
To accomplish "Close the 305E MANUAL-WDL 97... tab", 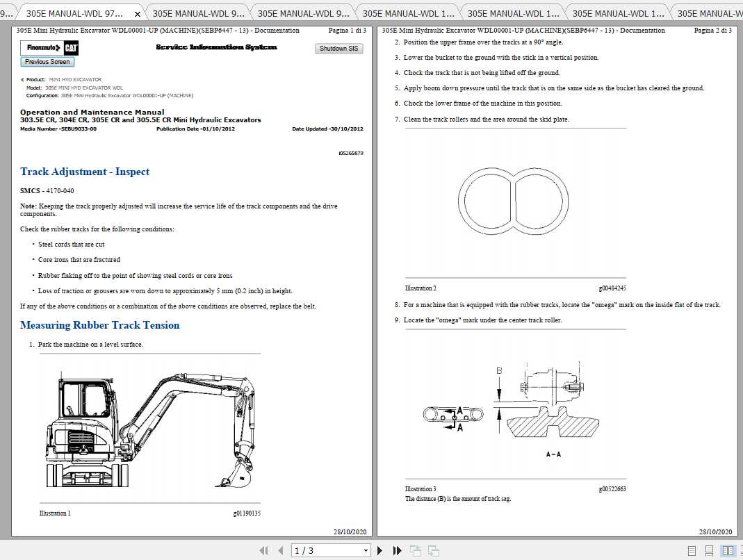I will pos(138,14).
